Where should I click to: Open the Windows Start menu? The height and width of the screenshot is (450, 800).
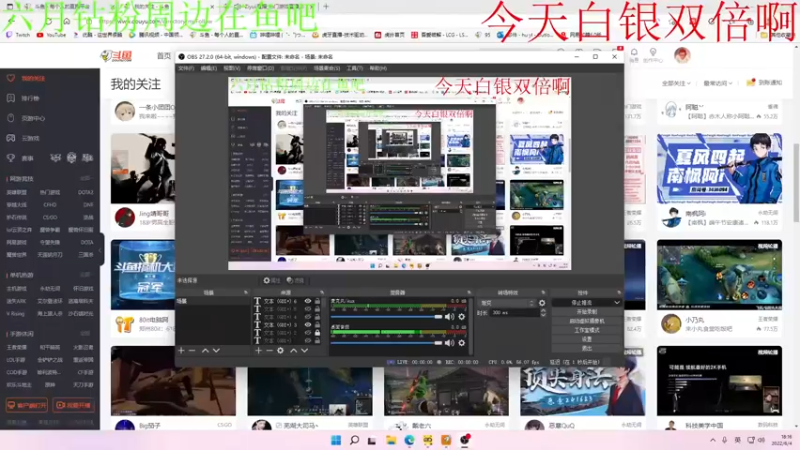(336, 440)
